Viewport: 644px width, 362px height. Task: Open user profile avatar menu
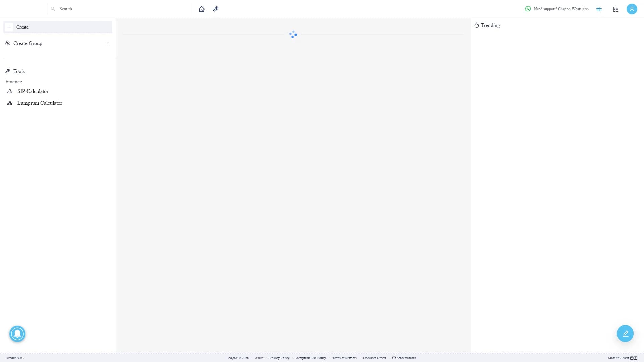tap(632, 9)
